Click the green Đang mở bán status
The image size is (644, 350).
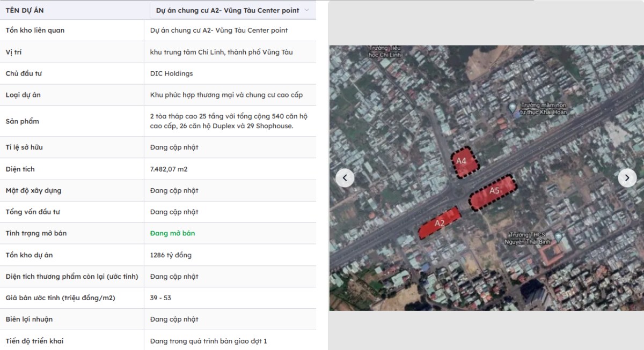pos(173,234)
